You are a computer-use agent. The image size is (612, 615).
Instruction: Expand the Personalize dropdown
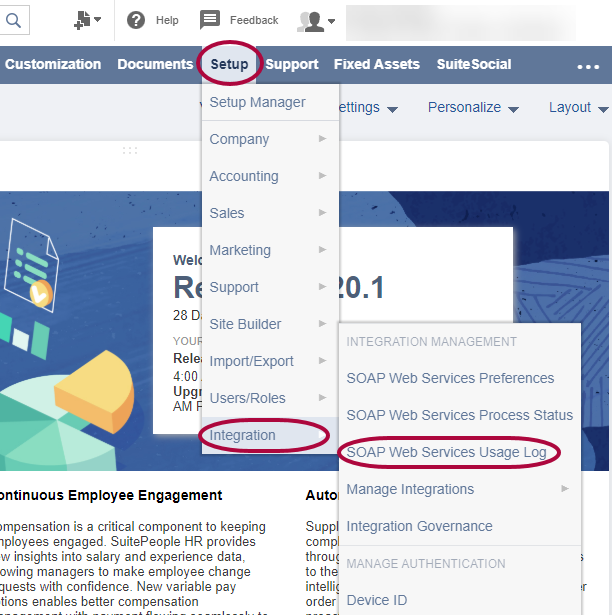point(472,108)
